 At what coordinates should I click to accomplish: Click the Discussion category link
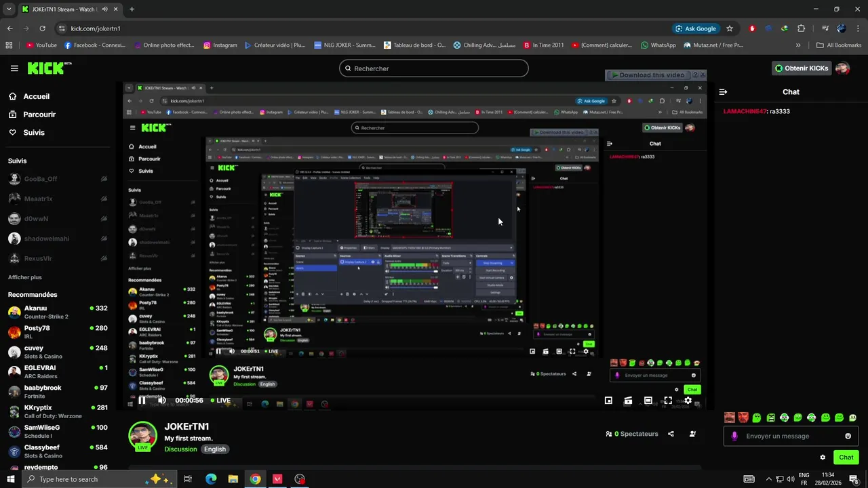pyautogui.click(x=180, y=449)
